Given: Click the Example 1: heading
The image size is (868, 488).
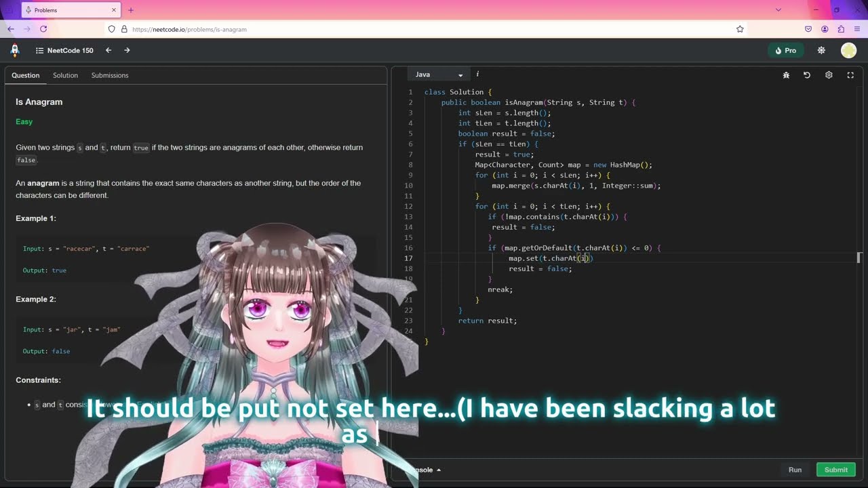Looking at the screenshot, I should [x=36, y=218].
